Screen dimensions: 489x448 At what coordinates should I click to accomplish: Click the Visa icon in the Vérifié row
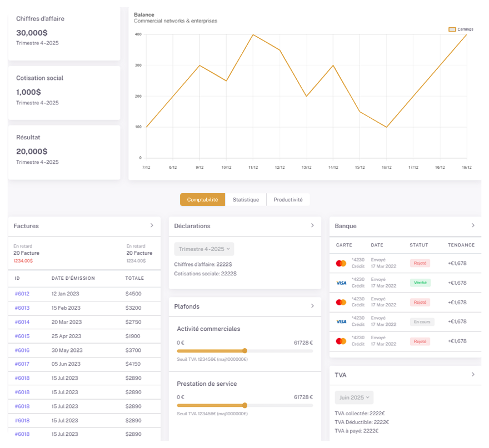coord(341,283)
